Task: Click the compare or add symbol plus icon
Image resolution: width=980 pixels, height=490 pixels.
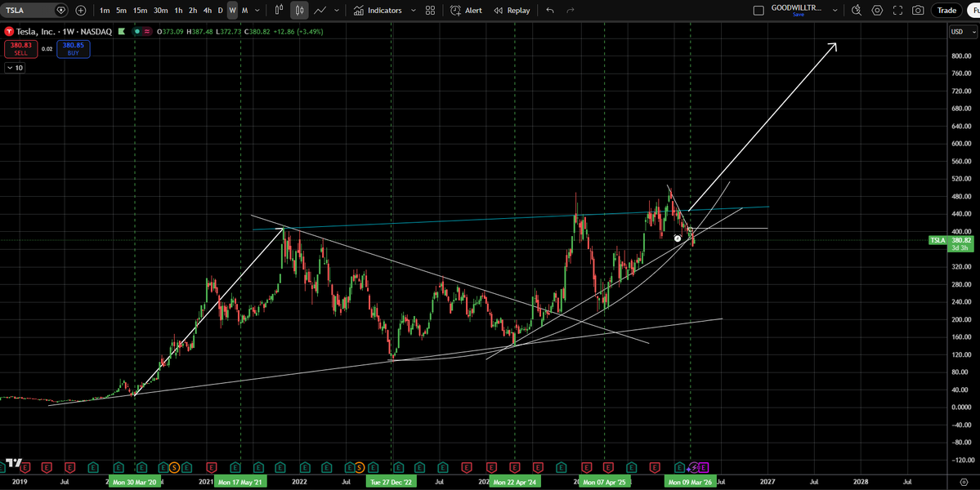Action: (81, 10)
